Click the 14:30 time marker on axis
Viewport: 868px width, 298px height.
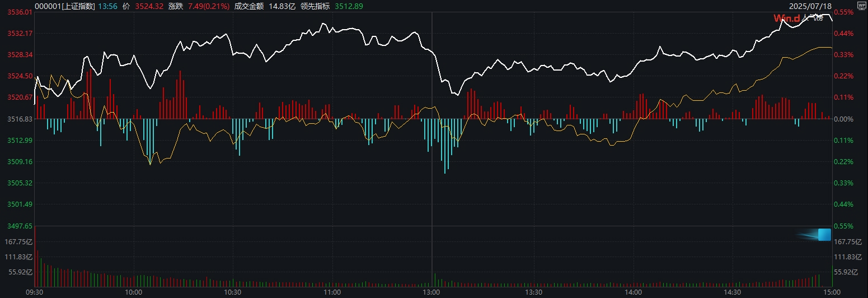[x=732, y=292]
